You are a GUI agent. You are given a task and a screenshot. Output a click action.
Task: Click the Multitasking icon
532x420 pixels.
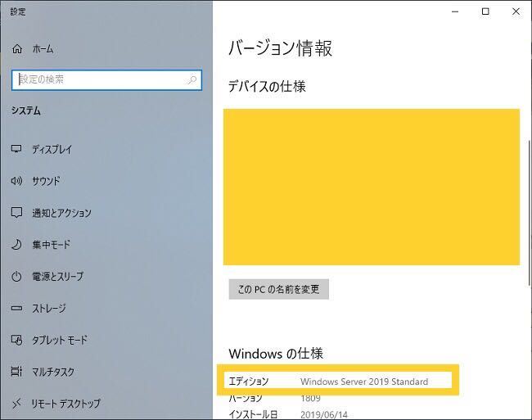coord(16,372)
